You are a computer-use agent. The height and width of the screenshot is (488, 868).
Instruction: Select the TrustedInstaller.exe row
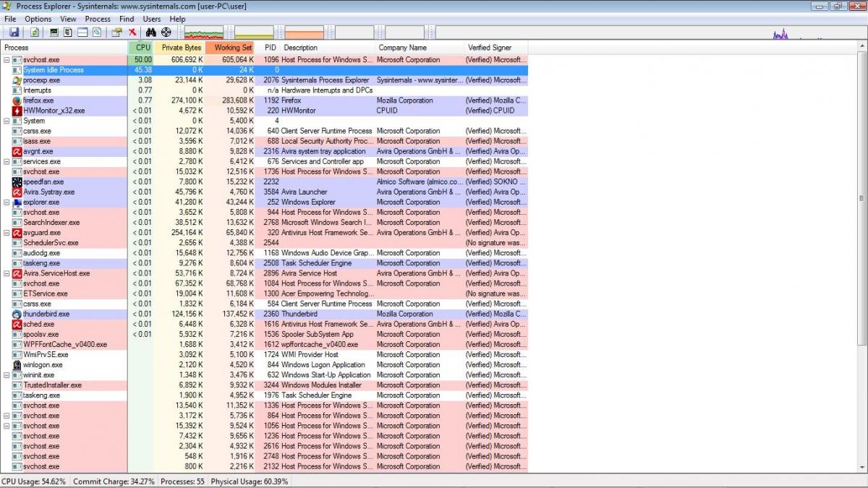click(x=264, y=385)
